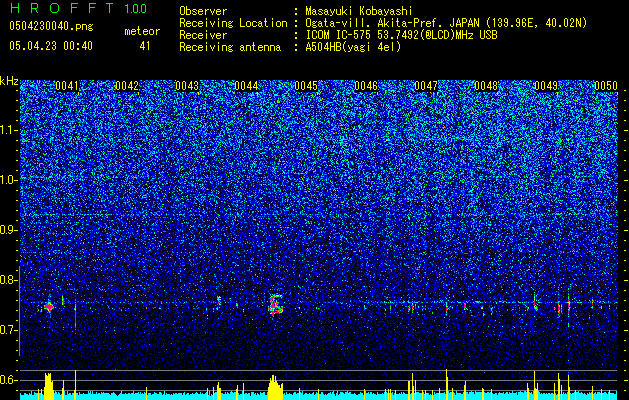
Task: Click the 'Observer' field label
Action: [x=203, y=11]
